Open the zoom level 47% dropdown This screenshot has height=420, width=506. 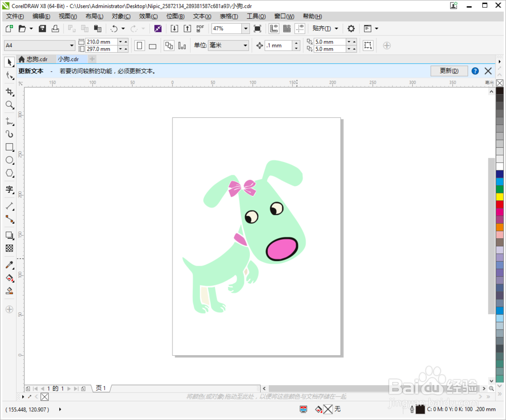[x=246, y=29]
